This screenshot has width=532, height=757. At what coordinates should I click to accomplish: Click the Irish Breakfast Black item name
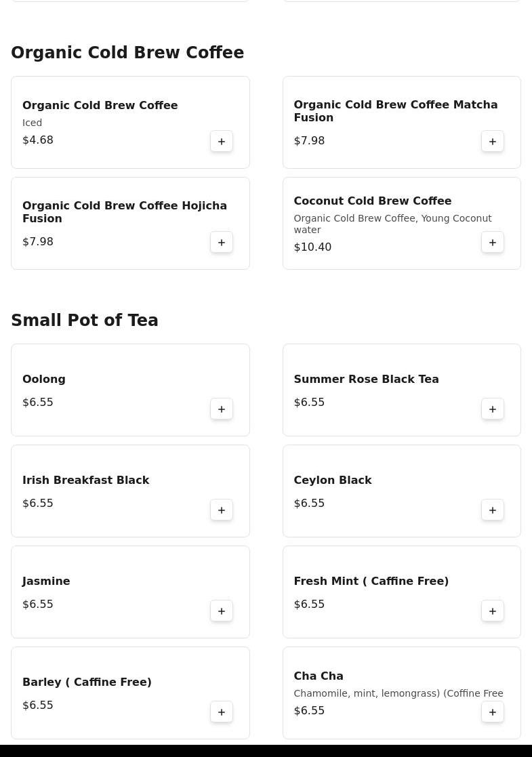pos(85,480)
